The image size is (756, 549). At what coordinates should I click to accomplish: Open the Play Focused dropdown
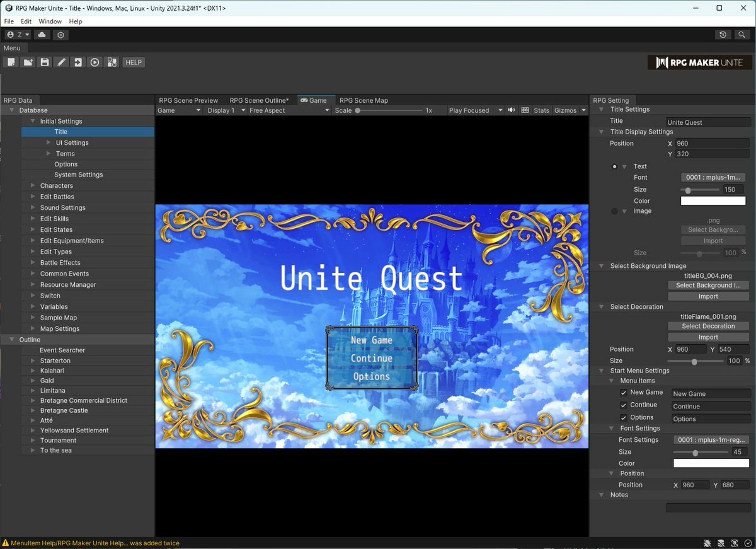tap(476, 110)
